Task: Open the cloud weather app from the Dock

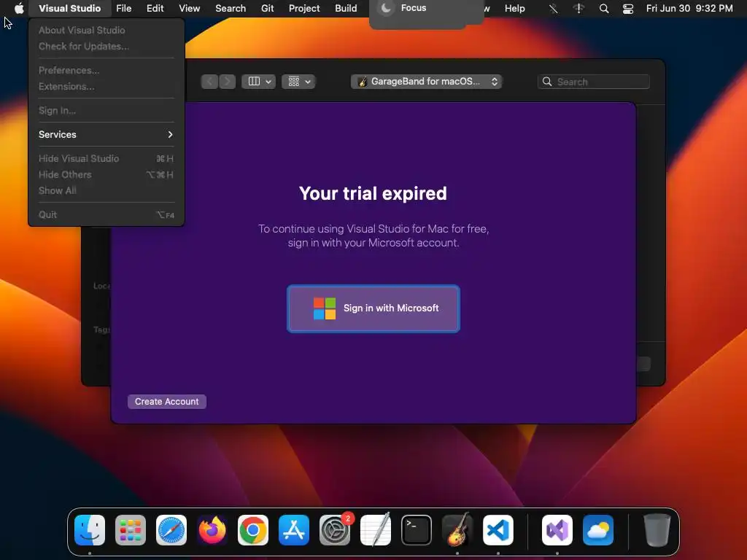Action: 598,530
